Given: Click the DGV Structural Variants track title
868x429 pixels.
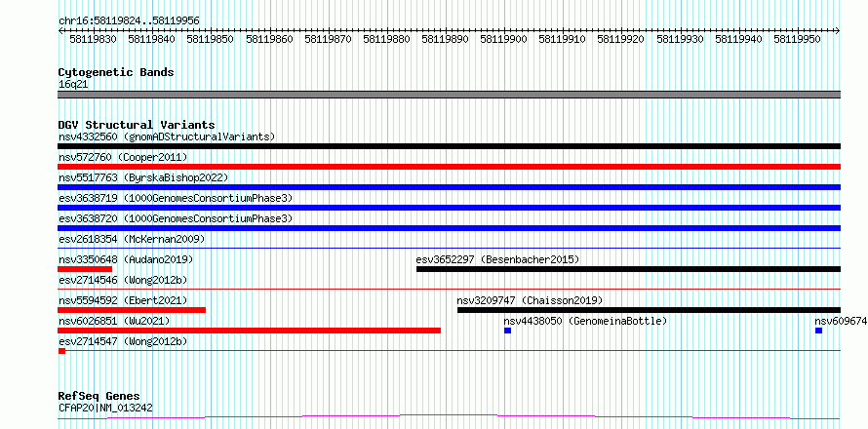Looking at the screenshot, I should point(137,125).
